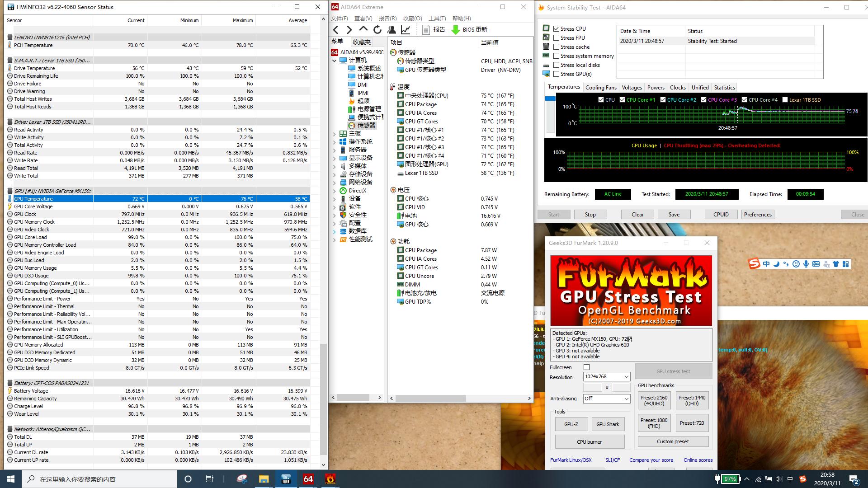
Task: Click the AIDA64 forward navigation arrow
Action: coord(349,30)
